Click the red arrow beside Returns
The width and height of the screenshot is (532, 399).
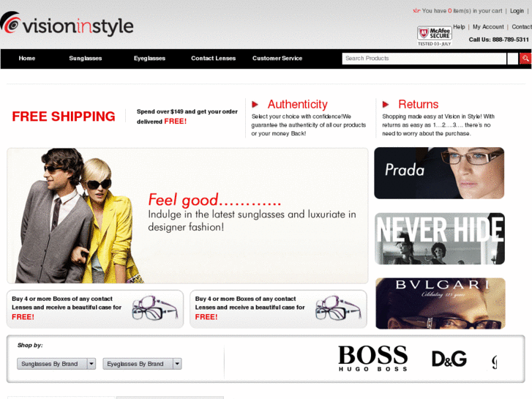click(386, 104)
